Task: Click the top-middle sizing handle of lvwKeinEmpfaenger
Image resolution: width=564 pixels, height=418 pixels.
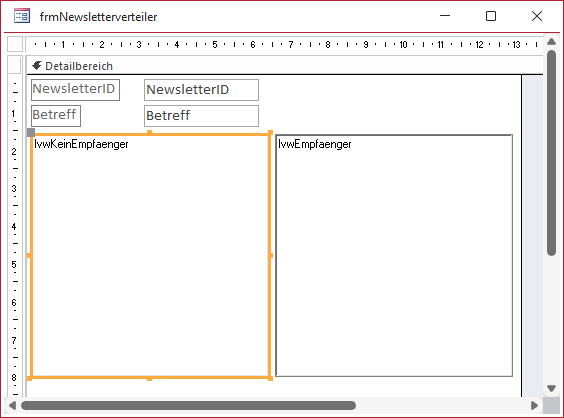Action: click(149, 132)
